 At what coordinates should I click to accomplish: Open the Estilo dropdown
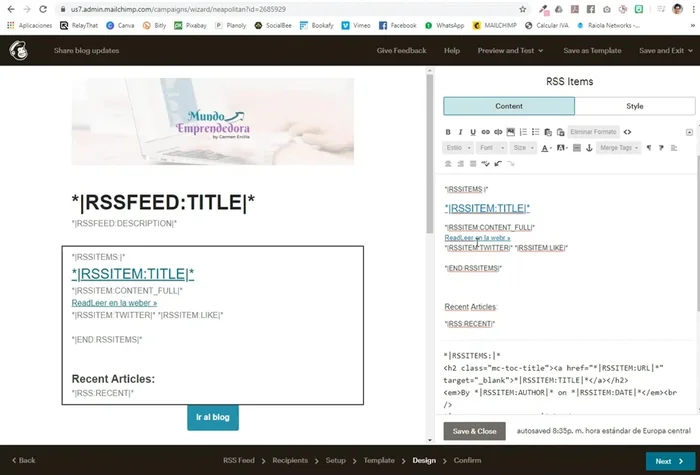pos(456,148)
